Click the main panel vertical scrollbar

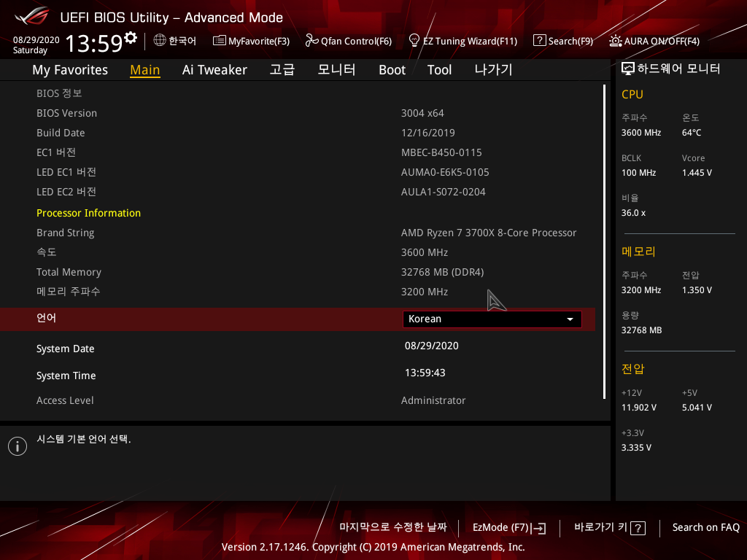click(x=604, y=242)
